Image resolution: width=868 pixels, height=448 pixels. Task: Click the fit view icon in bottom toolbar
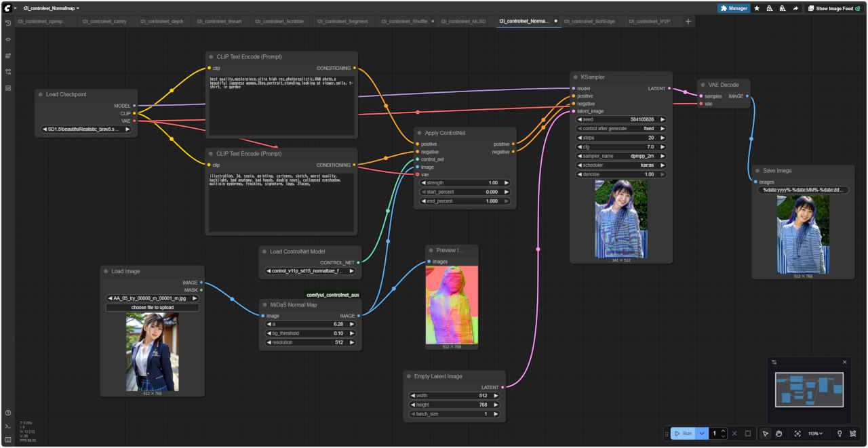(x=797, y=434)
